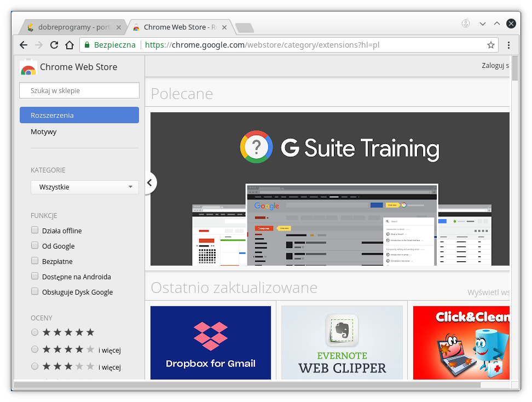Open Chrome's three-dot menu
Viewport: 532px width, 402px height.
509,45
